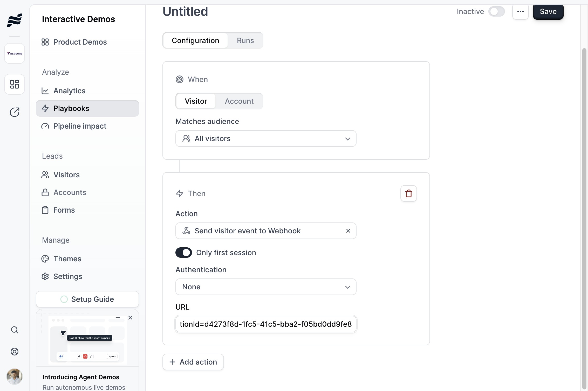The height and width of the screenshot is (391, 588).
Task: Open the Authentication None dropdown
Action: [266, 287]
